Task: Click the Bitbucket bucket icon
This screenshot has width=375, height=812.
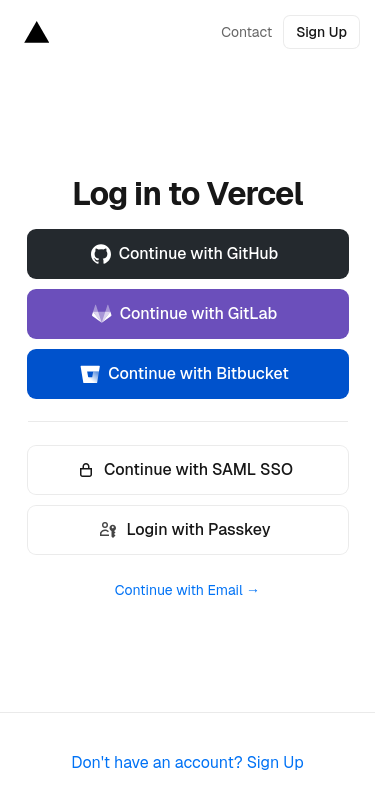Action: (90, 374)
